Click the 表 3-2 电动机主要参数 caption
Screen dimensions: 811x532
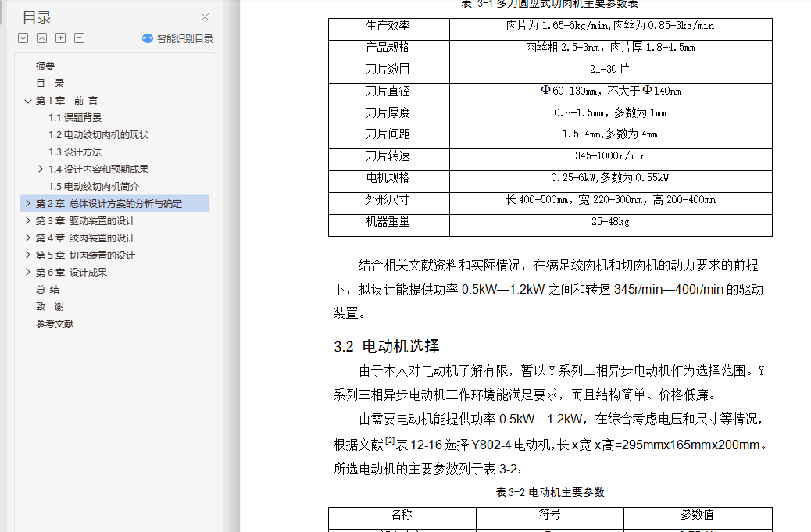(550, 492)
